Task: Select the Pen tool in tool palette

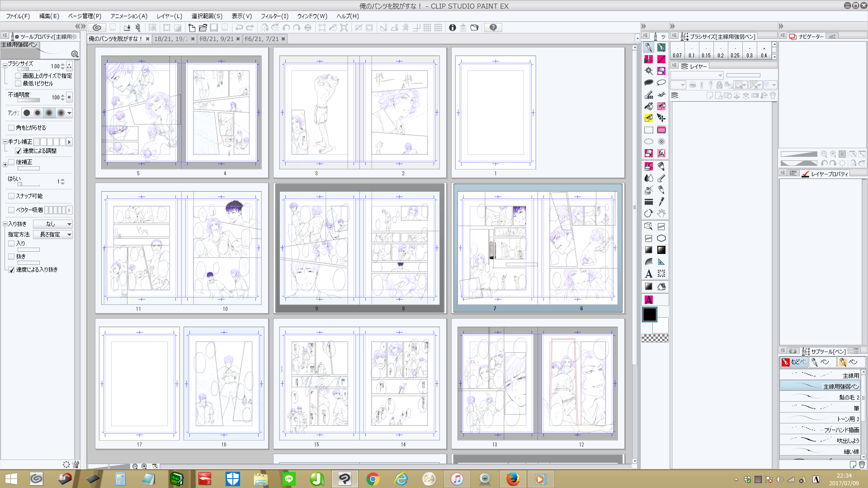Action: point(648,47)
